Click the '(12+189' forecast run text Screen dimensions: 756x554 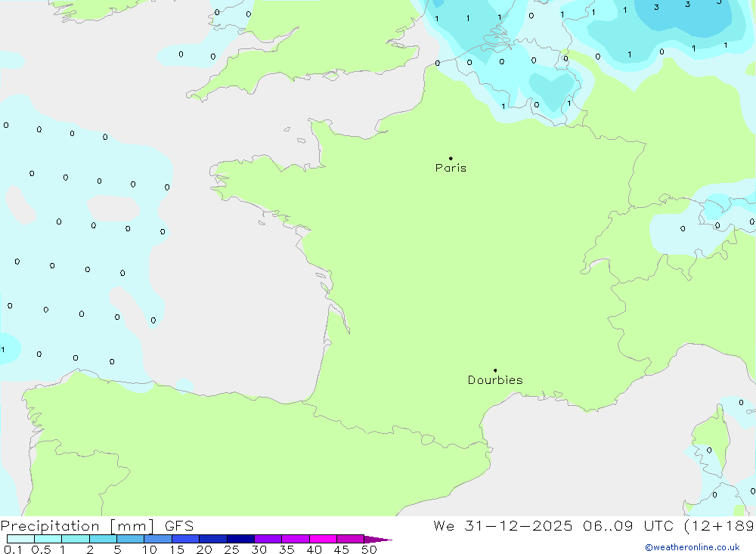(719, 526)
